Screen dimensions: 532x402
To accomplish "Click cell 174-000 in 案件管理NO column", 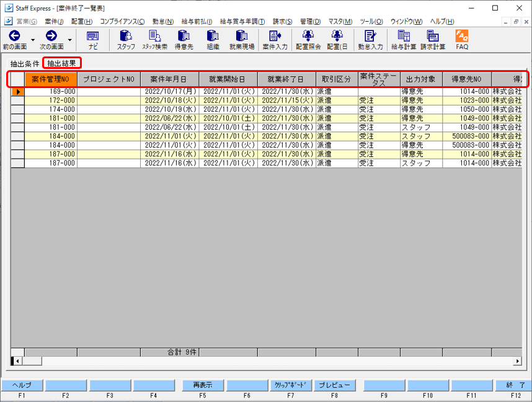I will (x=51, y=109).
